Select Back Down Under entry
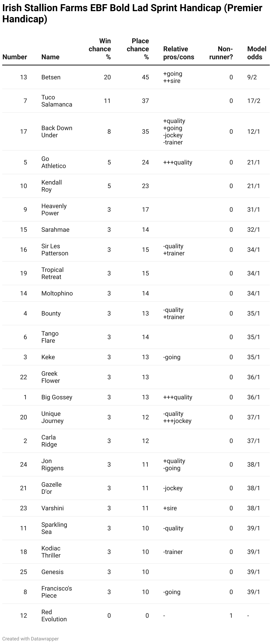Viewport: 272px width, 644px height. (57, 131)
